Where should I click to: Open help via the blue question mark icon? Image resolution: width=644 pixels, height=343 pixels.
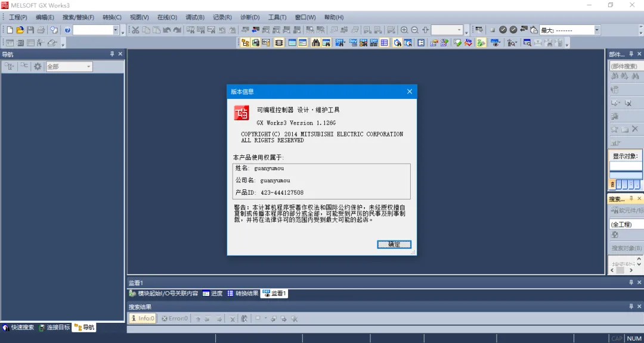tap(67, 30)
